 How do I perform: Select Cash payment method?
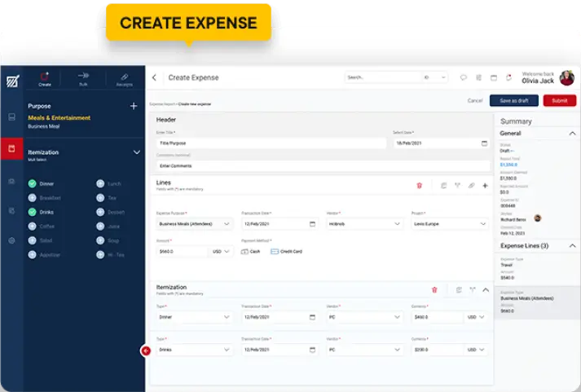point(250,252)
